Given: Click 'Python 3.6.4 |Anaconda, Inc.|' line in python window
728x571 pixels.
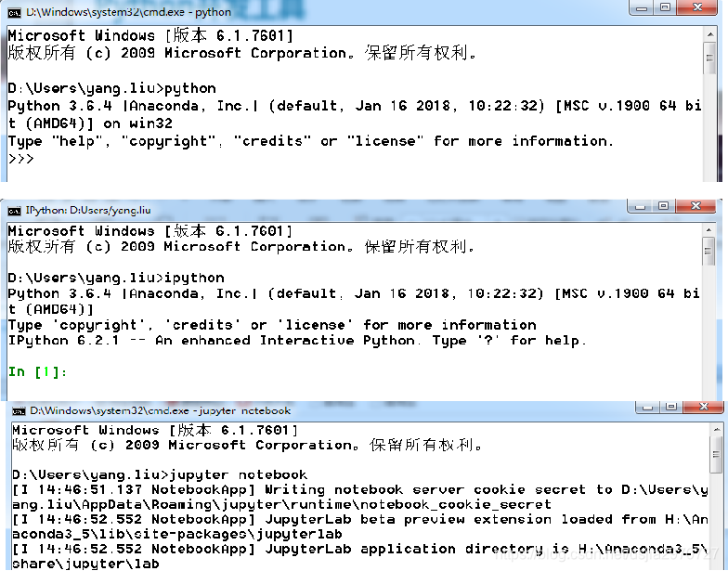Looking at the screenshot, I should tap(355, 106).
